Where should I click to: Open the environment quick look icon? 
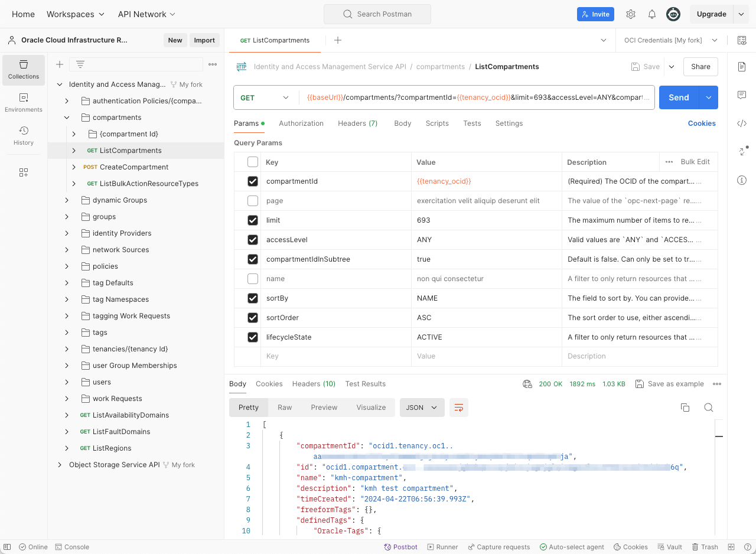coord(742,40)
